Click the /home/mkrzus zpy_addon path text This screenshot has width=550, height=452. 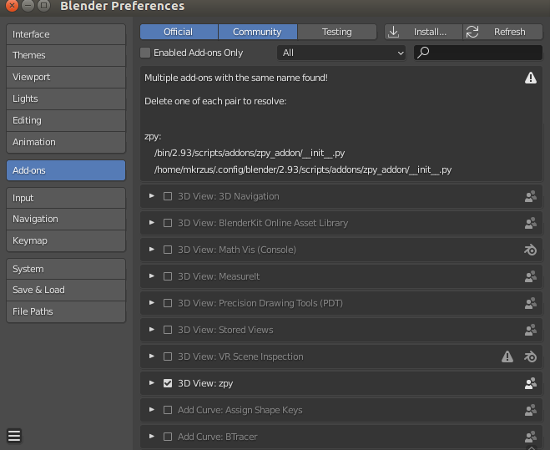tap(303, 170)
